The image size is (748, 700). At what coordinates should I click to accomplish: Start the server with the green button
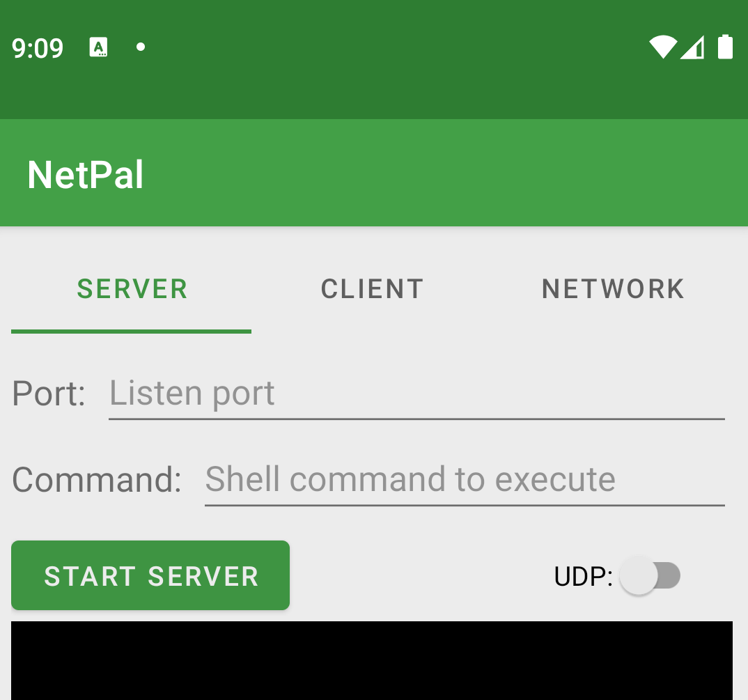[150, 575]
